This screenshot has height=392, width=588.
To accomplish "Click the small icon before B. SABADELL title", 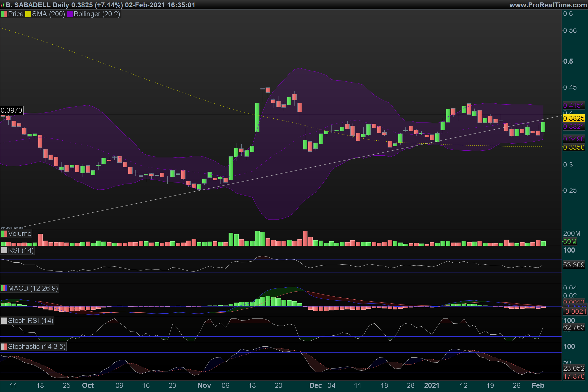I will pos(2,5).
